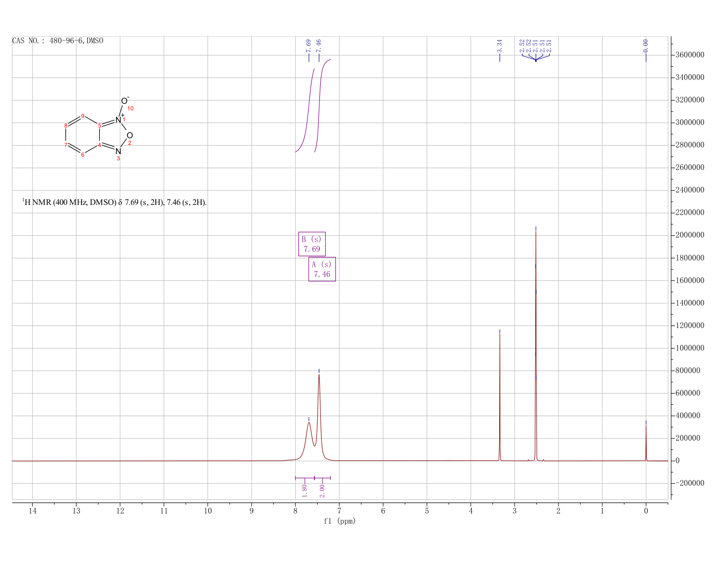Click the 2000000 intensity axis label
The width and height of the screenshot is (728, 563).
click(x=690, y=235)
